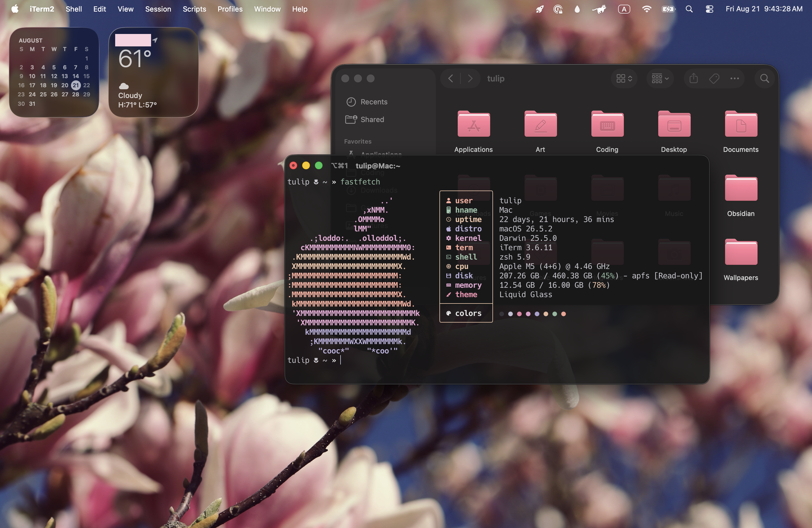This screenshot has width=812, height=528.
Task: Click the Darwin 25.5.0 kernel text
Action: tap(528, 238)
